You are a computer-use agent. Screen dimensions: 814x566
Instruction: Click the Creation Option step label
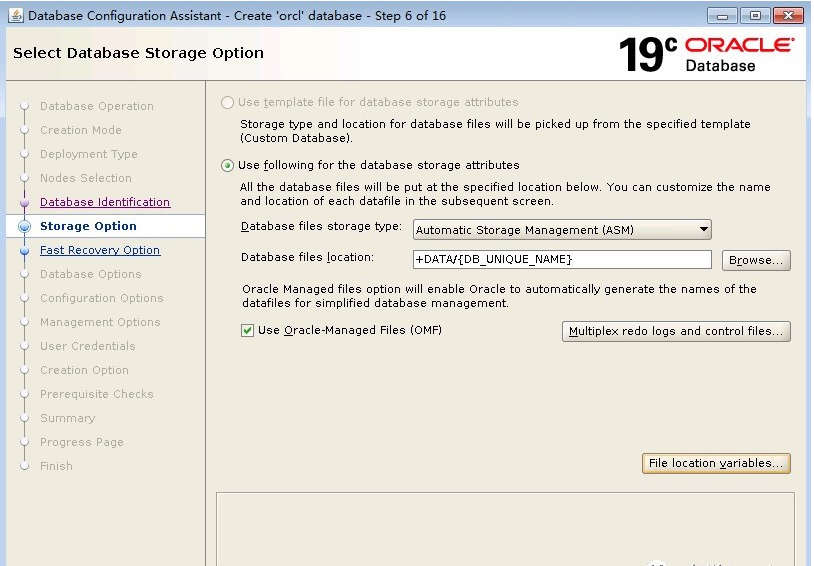[85, 370]
